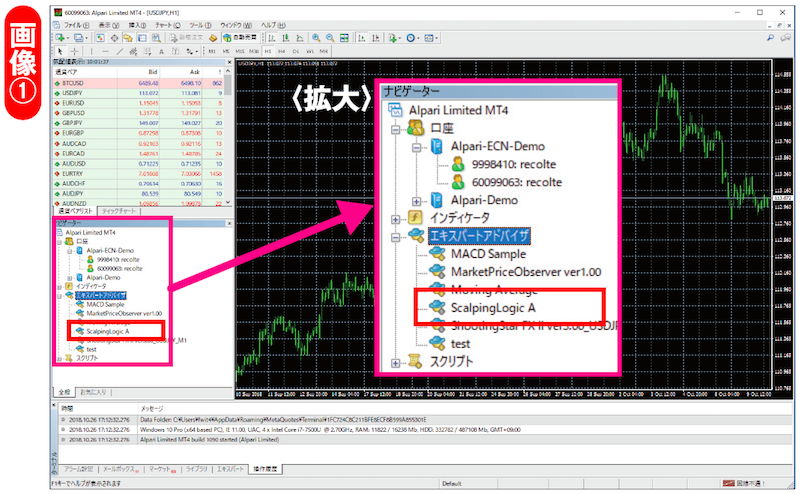This screenshot has height=494, width=800.
Task: Toggle the Market Watch window icon
Action: pyautogui.click(x=100, y=38)
